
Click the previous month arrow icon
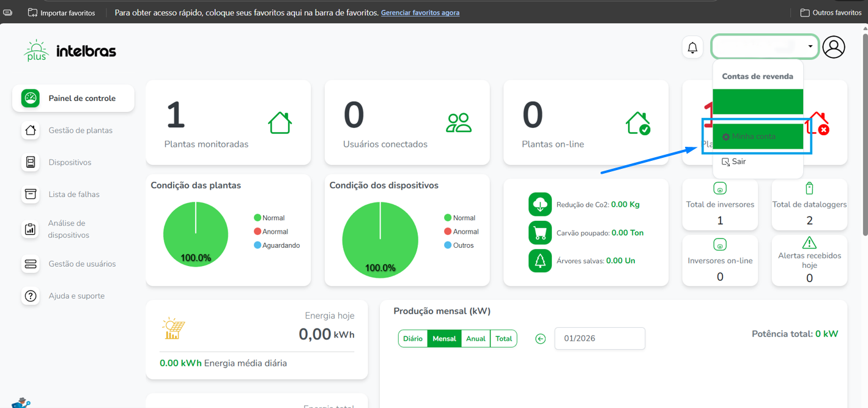click(x=540, y=339)
